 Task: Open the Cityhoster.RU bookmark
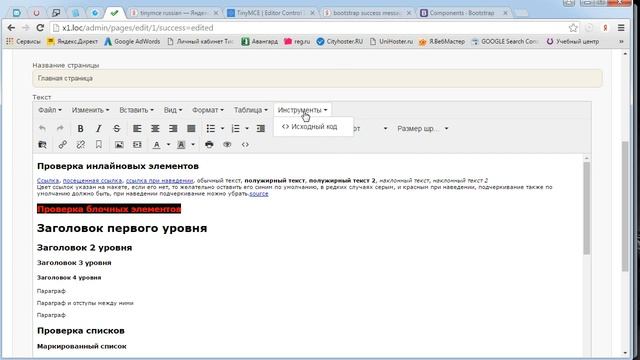click(x=340, y=42)
